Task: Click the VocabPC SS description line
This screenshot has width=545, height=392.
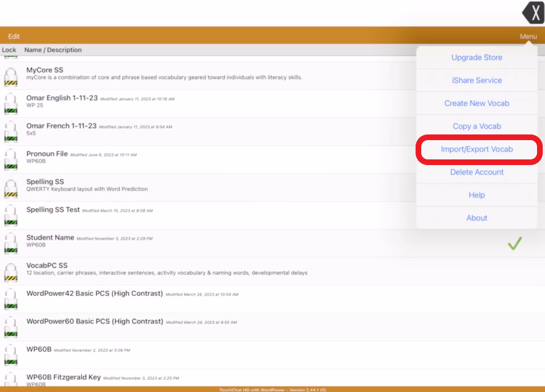Action: click(x=167, y=273)
